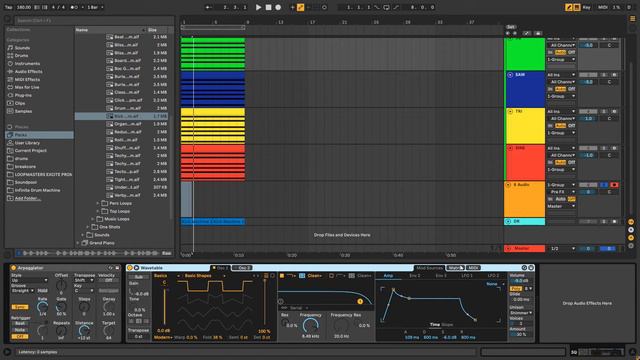Click the preview play icon in status bar

tap(7, 352)
